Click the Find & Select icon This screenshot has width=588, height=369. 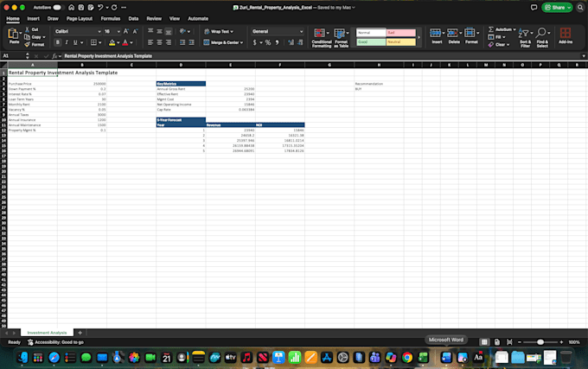tap(541, 33)
